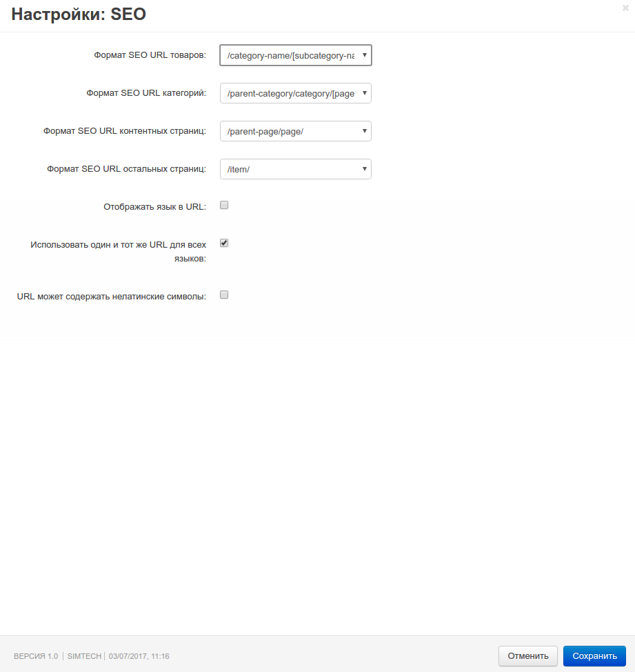This screenshot has width=635, height=672.
Task: Click the 'Формат SEO URL контентных страниц' label
Action: 125,131
